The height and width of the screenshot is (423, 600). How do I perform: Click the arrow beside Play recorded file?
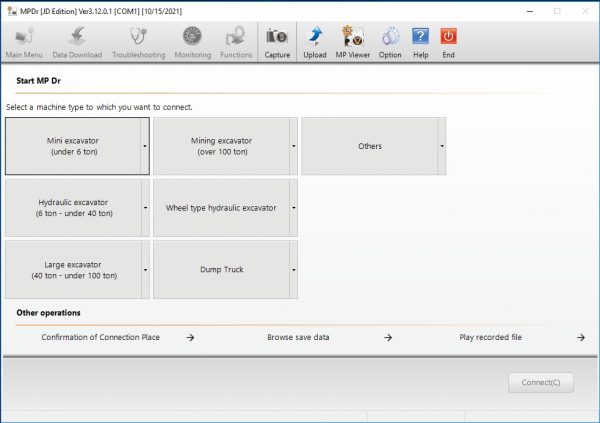click(581, 338)
